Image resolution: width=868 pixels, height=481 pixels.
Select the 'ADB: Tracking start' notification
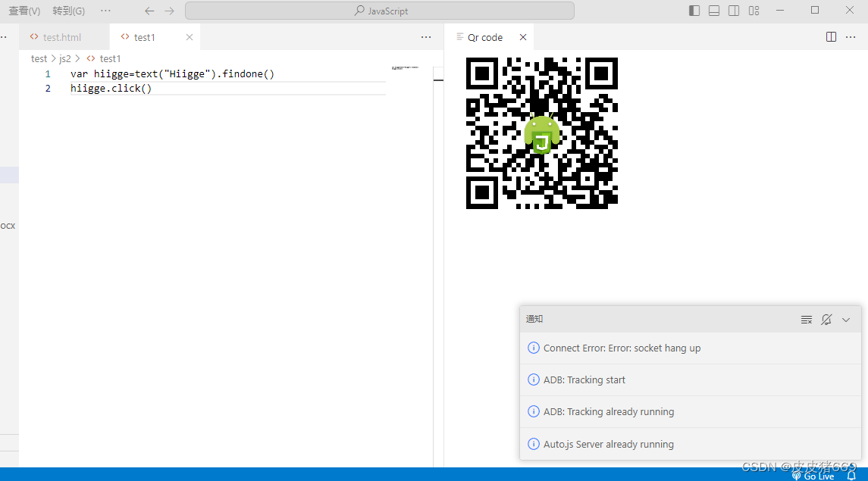coord(691,379)
